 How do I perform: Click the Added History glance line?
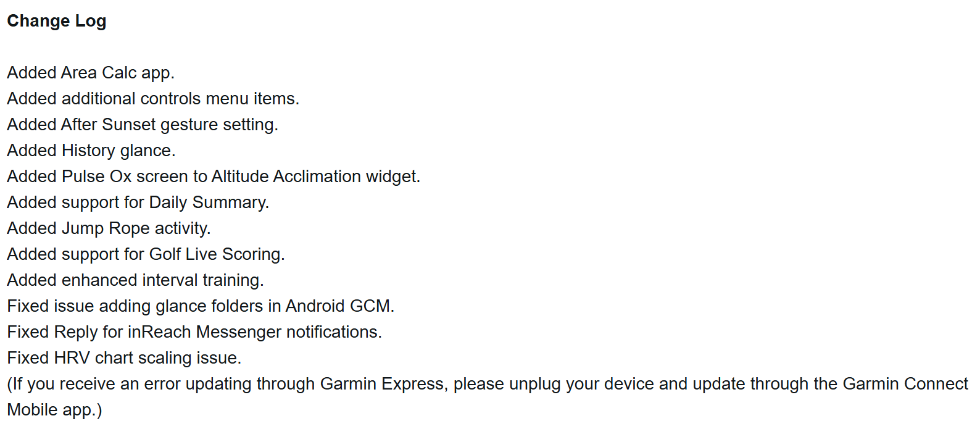pyautogui.click(x=91, y=151)
